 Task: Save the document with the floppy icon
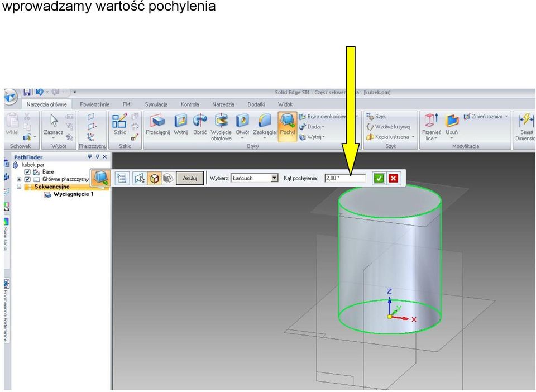click(27, 92)
